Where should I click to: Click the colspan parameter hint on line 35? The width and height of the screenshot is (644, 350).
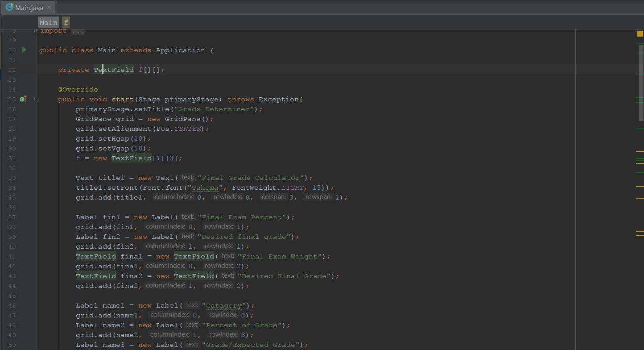point(274,197)
